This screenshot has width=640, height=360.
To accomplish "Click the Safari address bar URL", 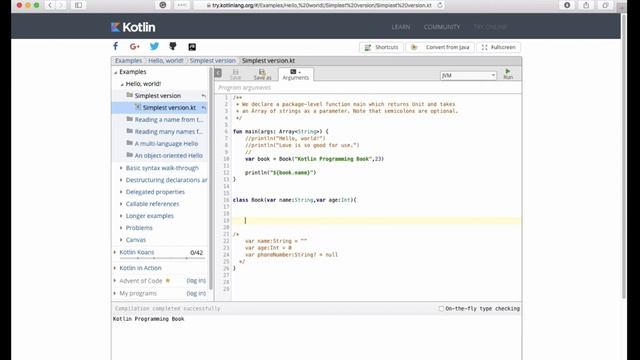I will [321, 5].
